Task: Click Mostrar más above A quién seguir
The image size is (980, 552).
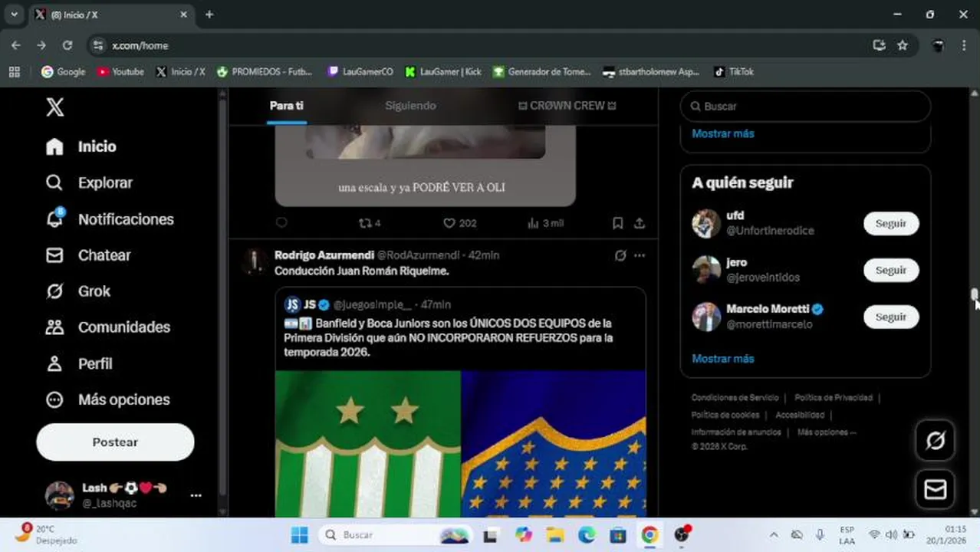Action: coord(723,133)
